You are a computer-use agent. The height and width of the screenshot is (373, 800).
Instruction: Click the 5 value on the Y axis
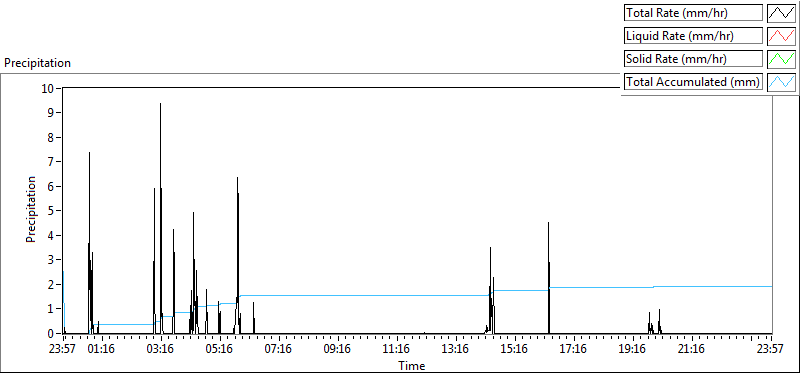51,211
